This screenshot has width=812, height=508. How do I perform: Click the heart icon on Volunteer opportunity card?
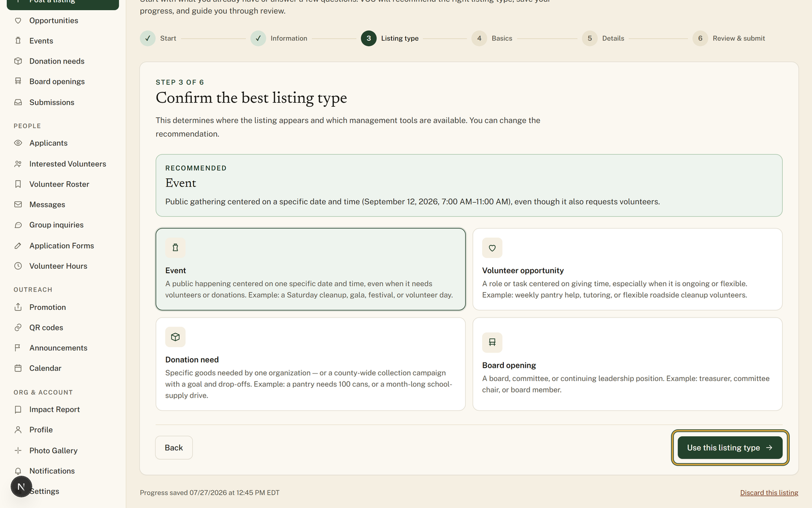tap(492, 248)
